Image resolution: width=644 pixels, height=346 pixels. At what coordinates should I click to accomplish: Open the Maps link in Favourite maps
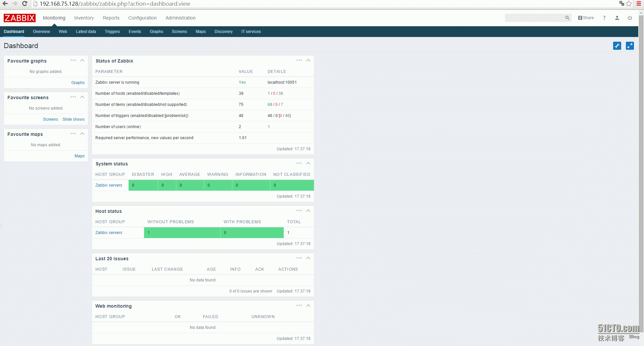pos(80,156)
